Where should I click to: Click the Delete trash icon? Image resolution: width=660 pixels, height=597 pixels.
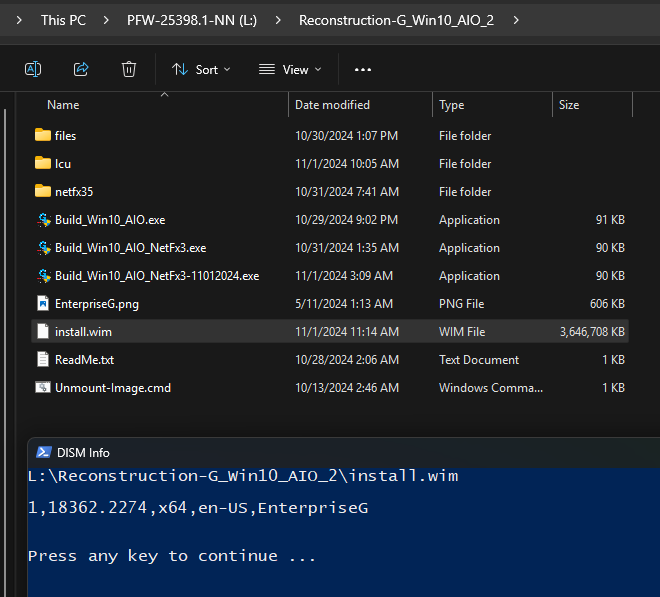(129, 69)
